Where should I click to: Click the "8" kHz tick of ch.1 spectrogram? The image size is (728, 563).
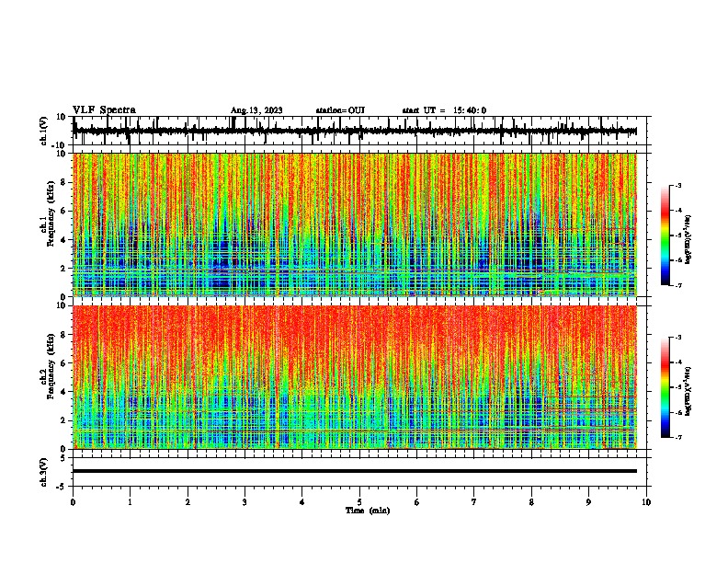63,182
